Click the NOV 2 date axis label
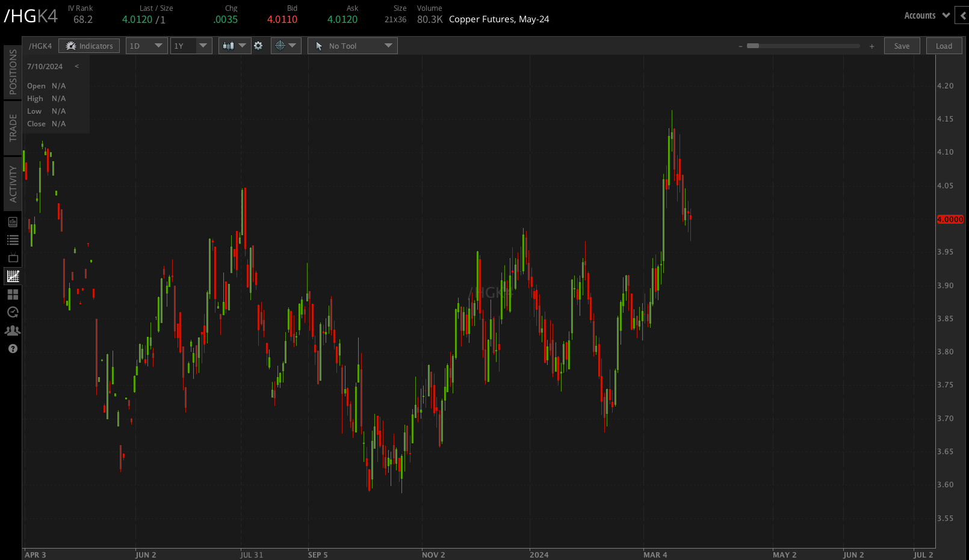969x560 pixels. click(433, 555)
